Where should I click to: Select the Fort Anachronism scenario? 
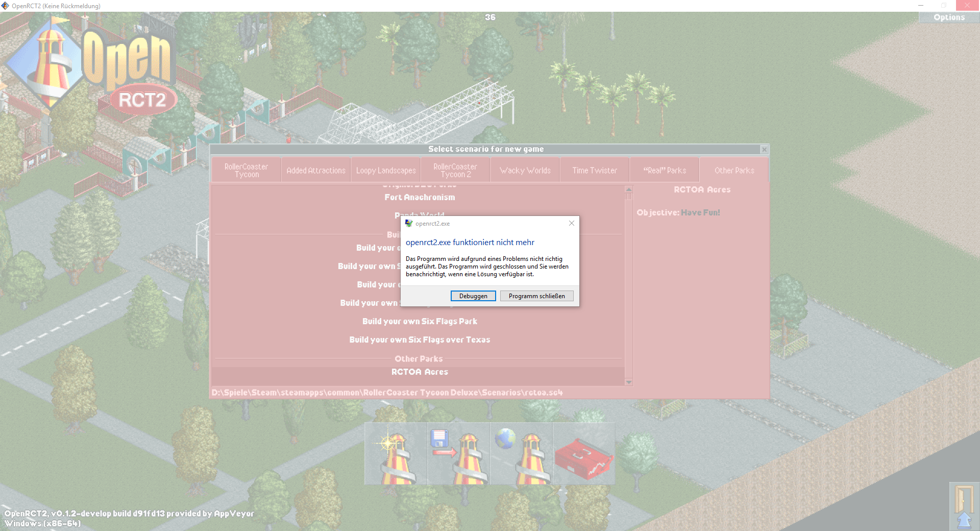coord(419,197)
